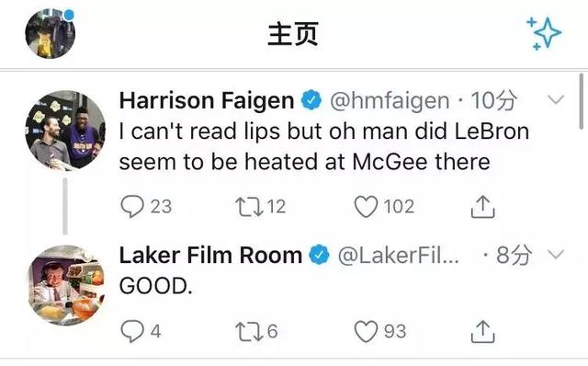Screen dimensions: 588x366
Task: Retweet Harrison Faigen's tweet
Action: 249,207
